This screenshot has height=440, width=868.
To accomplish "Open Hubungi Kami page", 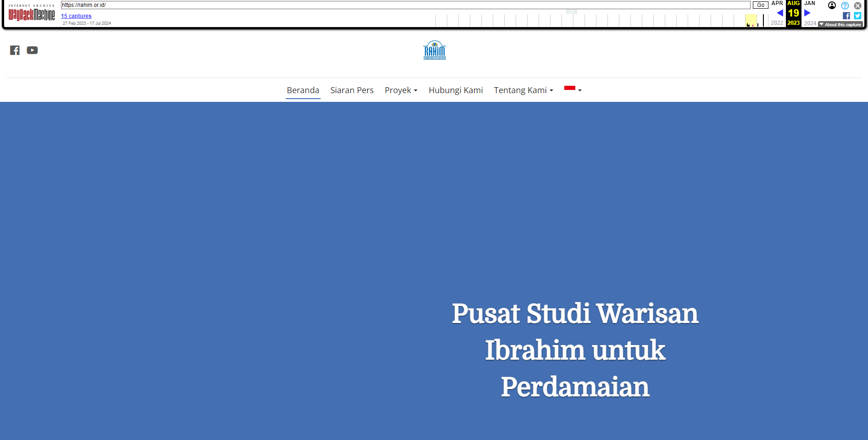I will click(x=456, y=90).
